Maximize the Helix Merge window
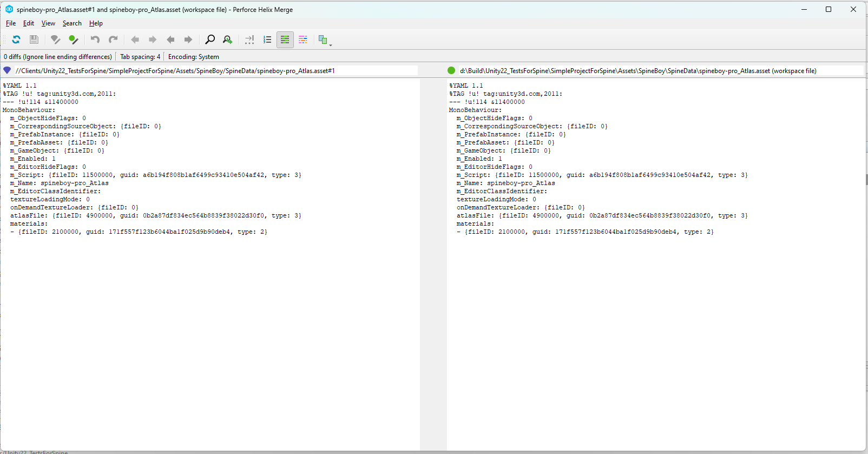868x454 pixels. click(828, 9)
